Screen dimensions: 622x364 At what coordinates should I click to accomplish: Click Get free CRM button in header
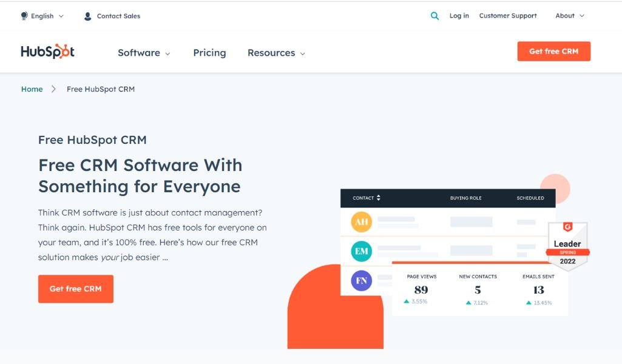[554, 51]
